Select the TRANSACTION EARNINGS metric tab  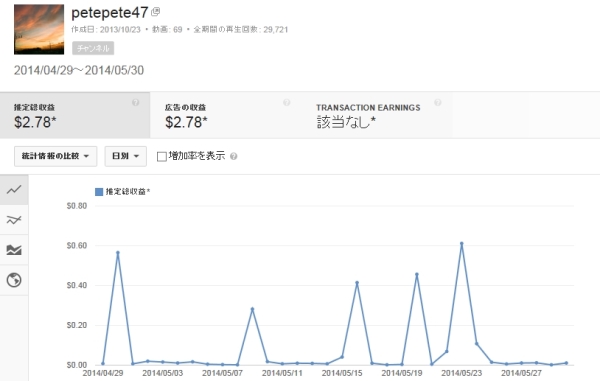[377, 115]
